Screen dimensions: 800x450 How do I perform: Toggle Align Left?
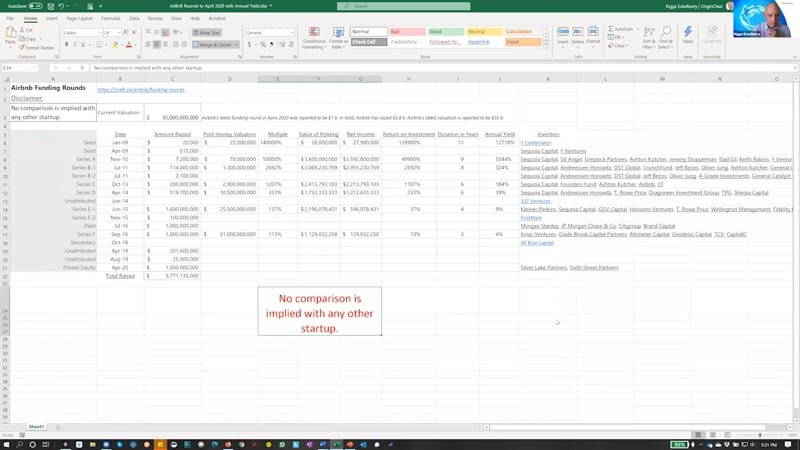coord(148,45)
